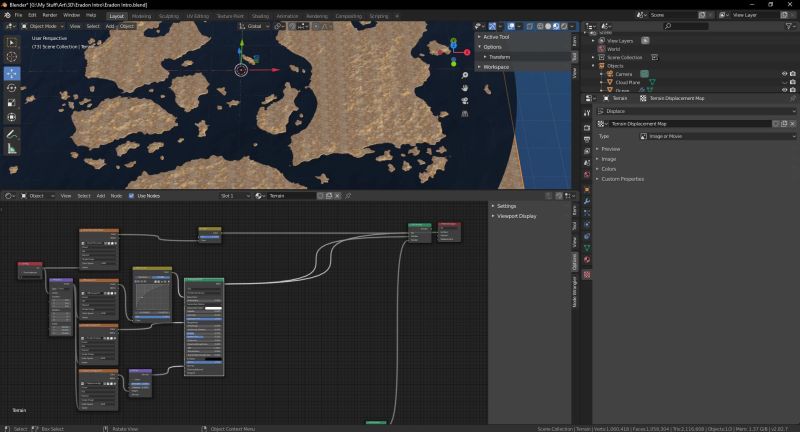This screenshot has width=800, height=432.
Task: Open the Object properties tab (orange square)
Action: [587, 190]
